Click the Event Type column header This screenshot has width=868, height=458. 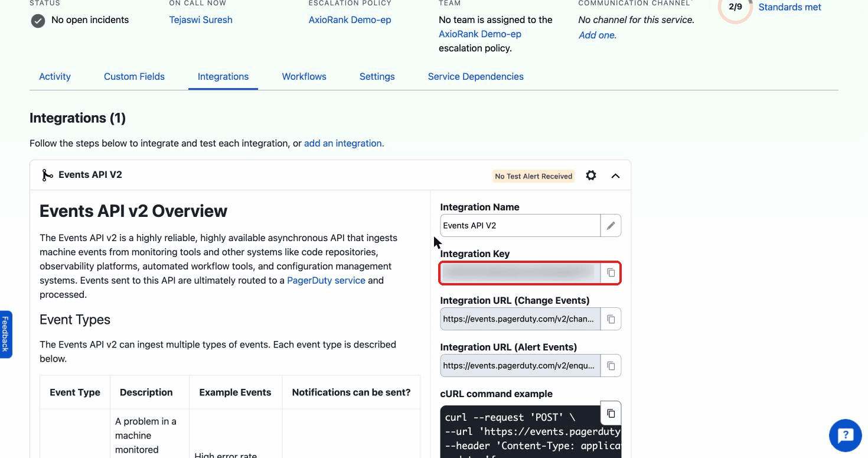click(x=75, y=392)
